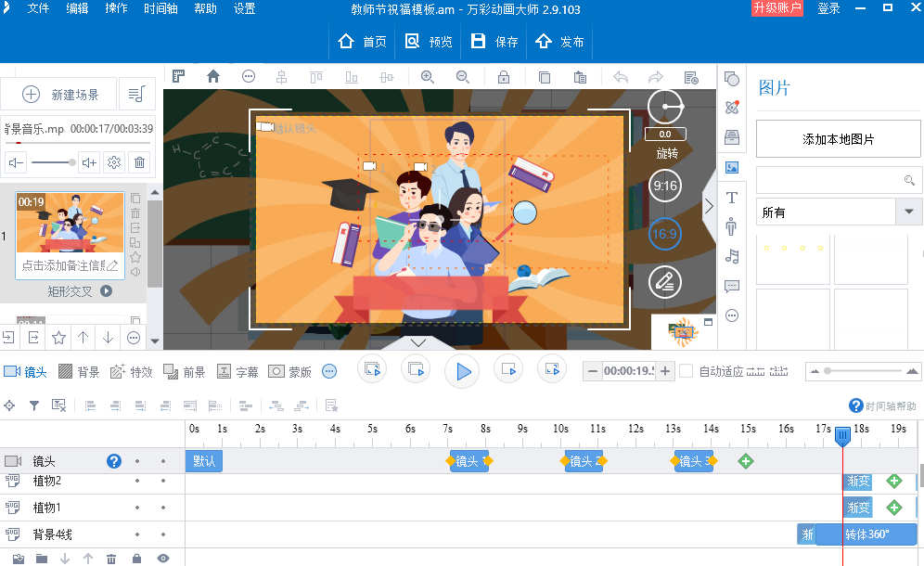This screenshot has width=924, height=566.
Task: Toggle the canvas lock icon
Action: pos(504,77)
